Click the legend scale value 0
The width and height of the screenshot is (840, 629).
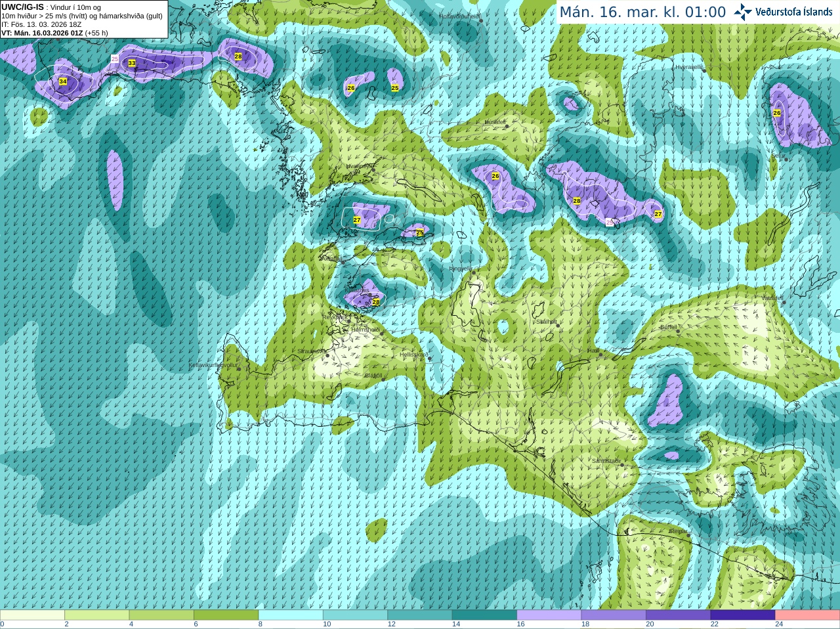pos(3,624)
